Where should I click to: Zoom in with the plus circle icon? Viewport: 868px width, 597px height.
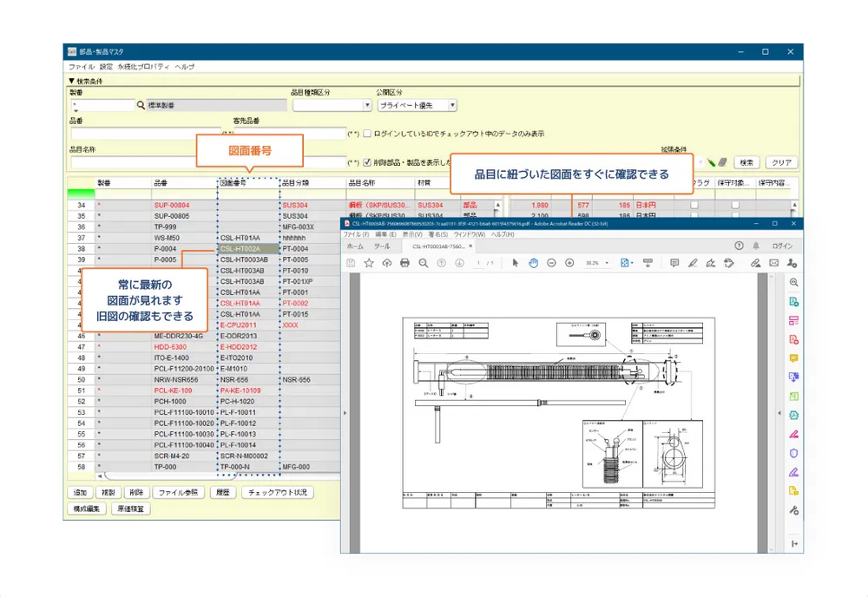tap(569, 264)
